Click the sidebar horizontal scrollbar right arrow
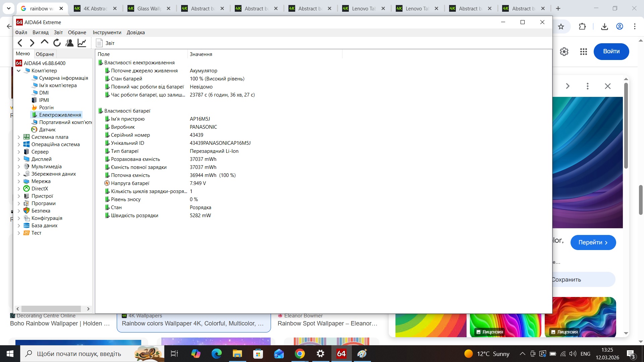The image size is (644, 362). (88, 309)
